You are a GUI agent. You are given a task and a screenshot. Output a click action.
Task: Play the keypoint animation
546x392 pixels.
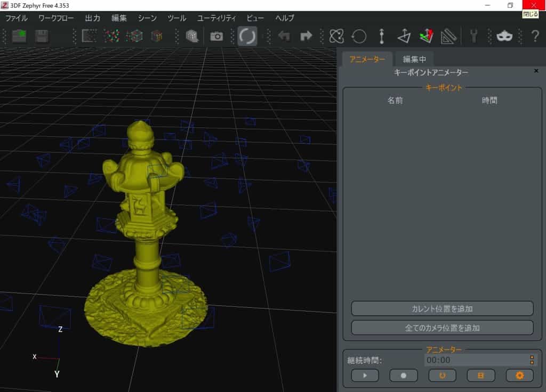[x=365, y=375]
